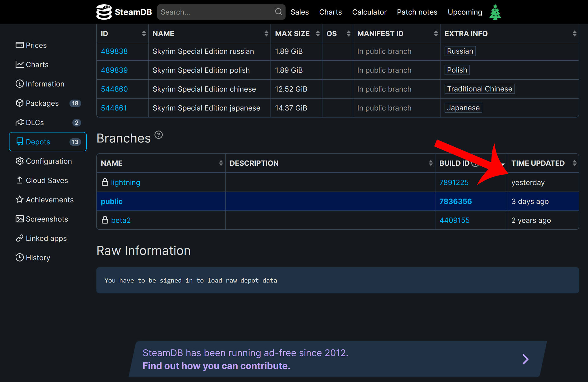Image resolution: width=588 pixels, height=382 pixels.
Task: Click the lock icon beside lightning
Action: pos(105,182)
